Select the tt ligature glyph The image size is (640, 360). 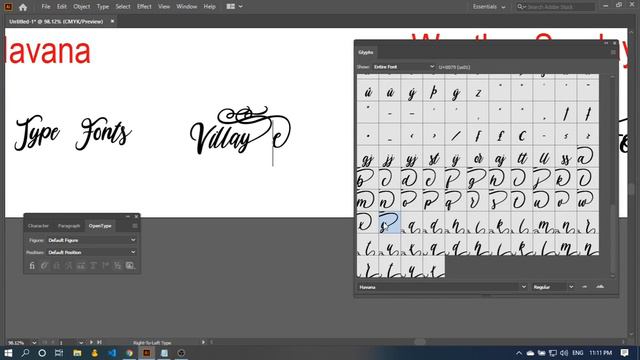[x=522, y=157]
